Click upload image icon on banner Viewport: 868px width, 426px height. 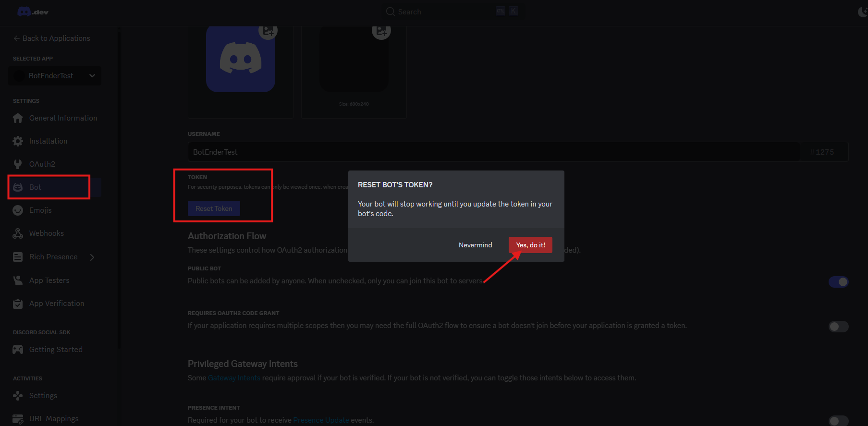(x=381, y=31)
